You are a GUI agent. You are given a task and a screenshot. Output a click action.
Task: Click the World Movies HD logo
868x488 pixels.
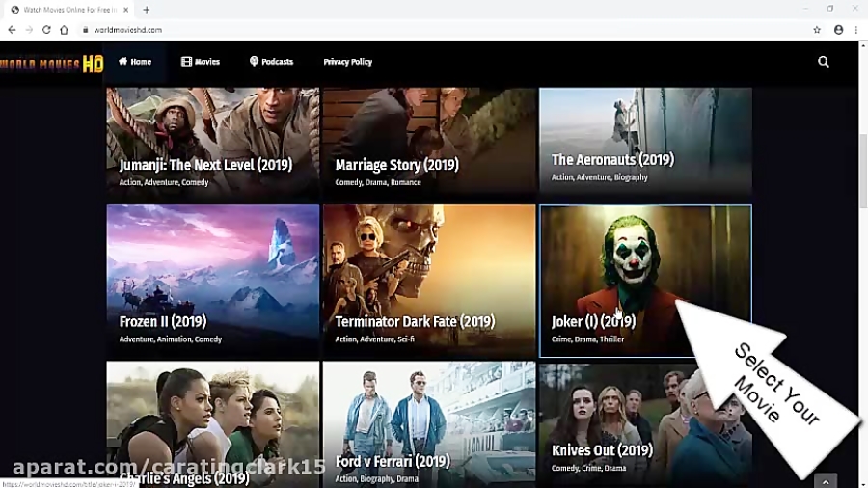[x=51, y=65]
